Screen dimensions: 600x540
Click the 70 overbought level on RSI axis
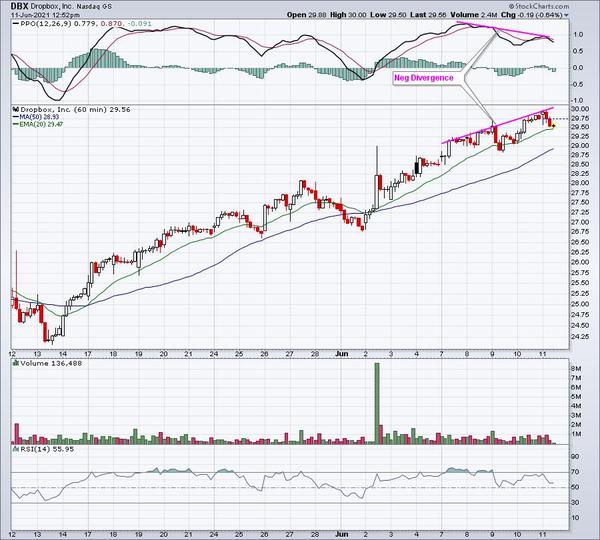click(573, 471)
